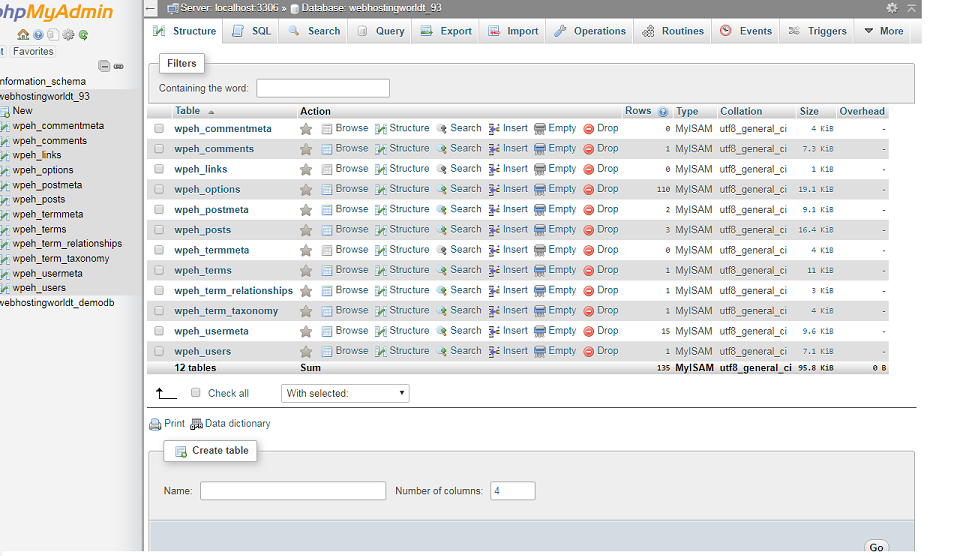Viewport: 963px width, 556px height.
Task: Add wpeh_commentmeta to favorites with star icon
Action: point(306,129)
